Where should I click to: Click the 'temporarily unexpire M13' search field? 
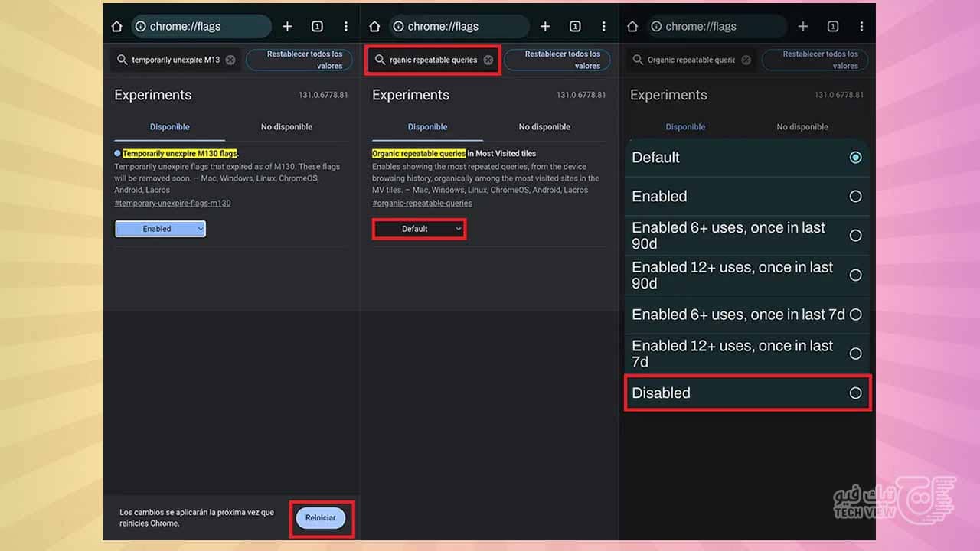[175, 60]
